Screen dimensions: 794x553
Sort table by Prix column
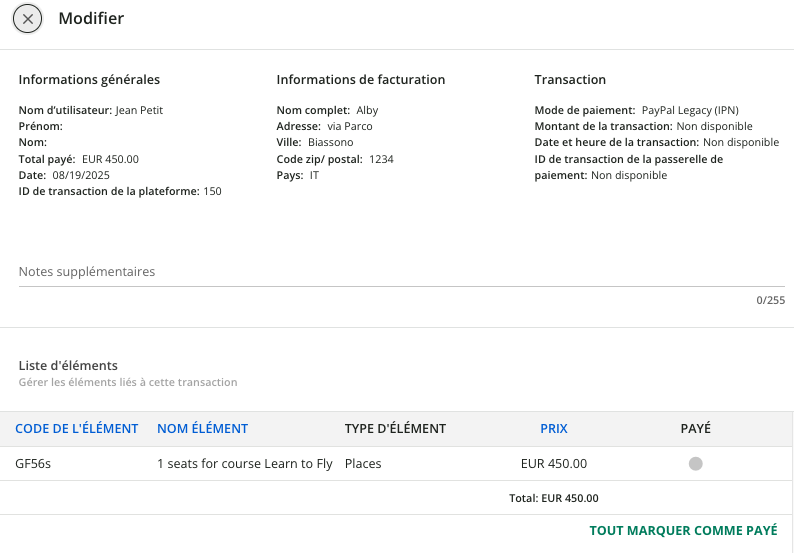pyautogui.click(x=553, y=428)
